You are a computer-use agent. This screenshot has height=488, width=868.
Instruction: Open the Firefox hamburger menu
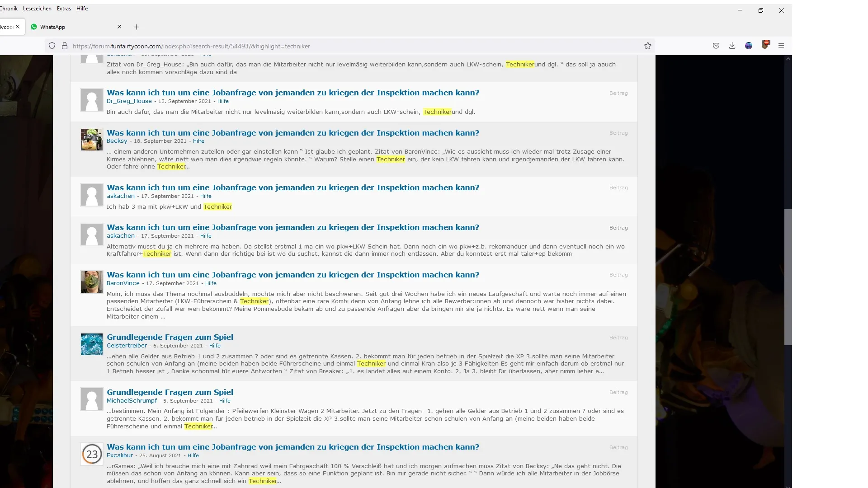coord(781,46)
